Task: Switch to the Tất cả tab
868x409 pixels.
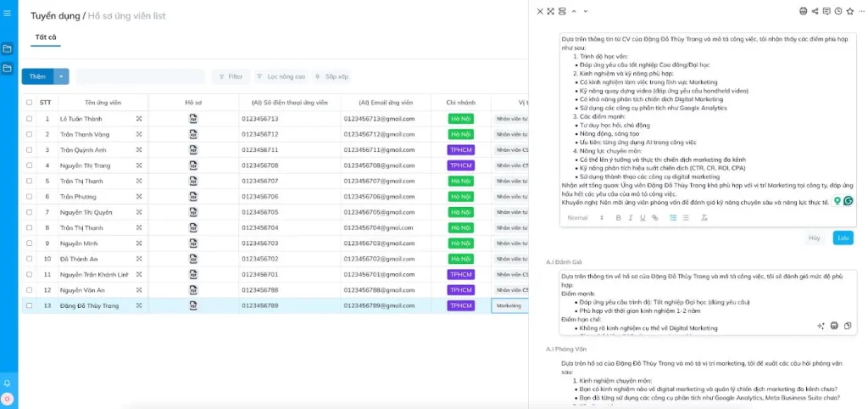Action: (x=46, y=37)
